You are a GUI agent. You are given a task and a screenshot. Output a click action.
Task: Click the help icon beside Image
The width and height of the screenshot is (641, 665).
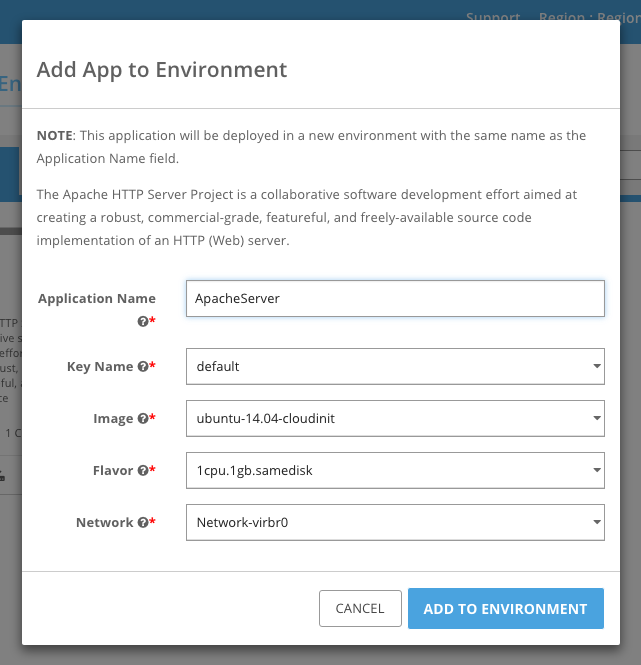[x=143, y=419]
